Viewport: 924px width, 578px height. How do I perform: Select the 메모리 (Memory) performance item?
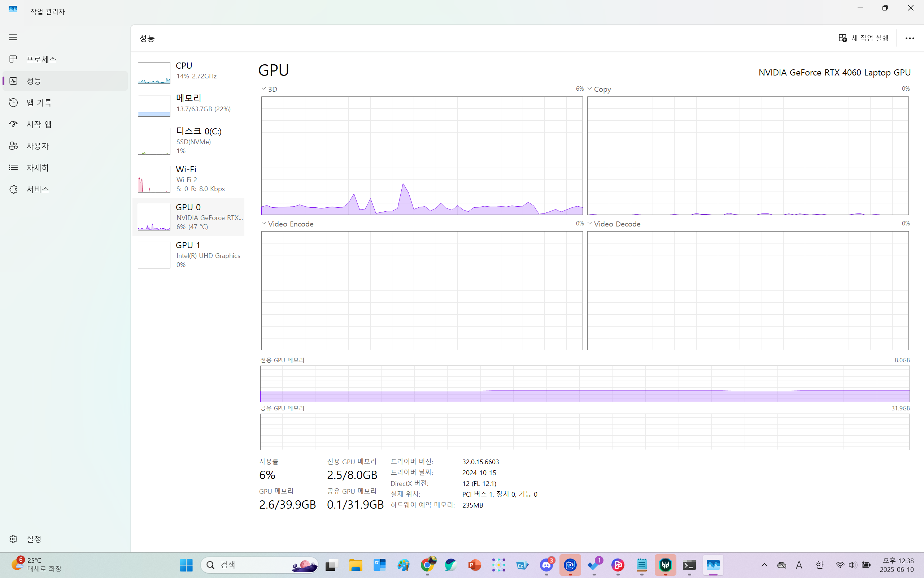coord(189,105)
